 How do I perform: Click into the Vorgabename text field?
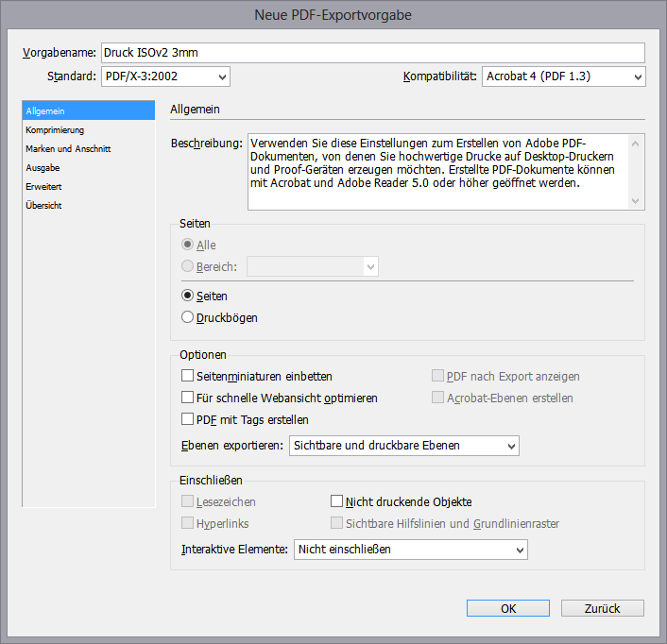click(x=372, y=53)
